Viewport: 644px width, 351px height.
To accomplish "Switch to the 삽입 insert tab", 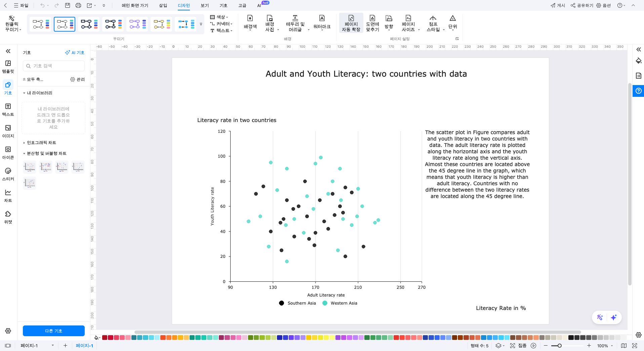I will point(163,5).
